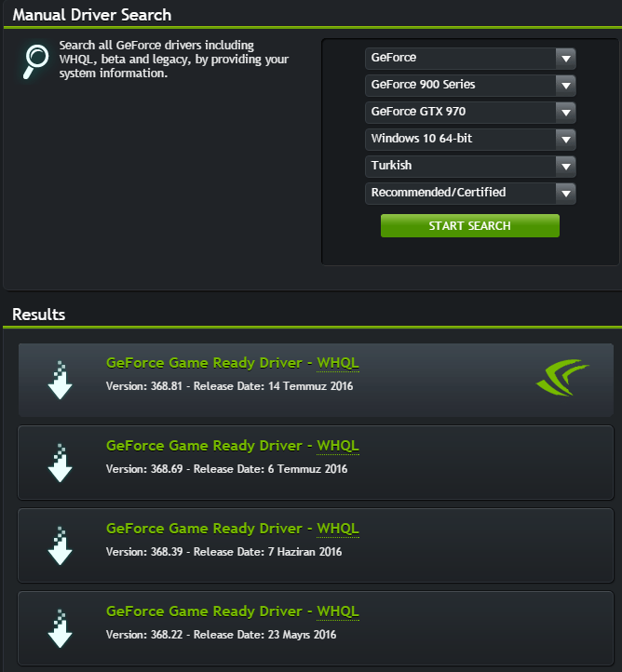Click the magnifying glass search icon
The width and height of the screenshot is (622, 672).
click(x=35, y=61)
